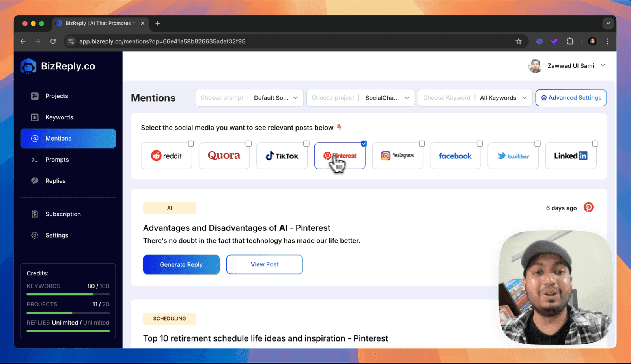Click the Keywords star icon in sidebar
The height and width of the screenshot is (364, 631).
(35, 117)
